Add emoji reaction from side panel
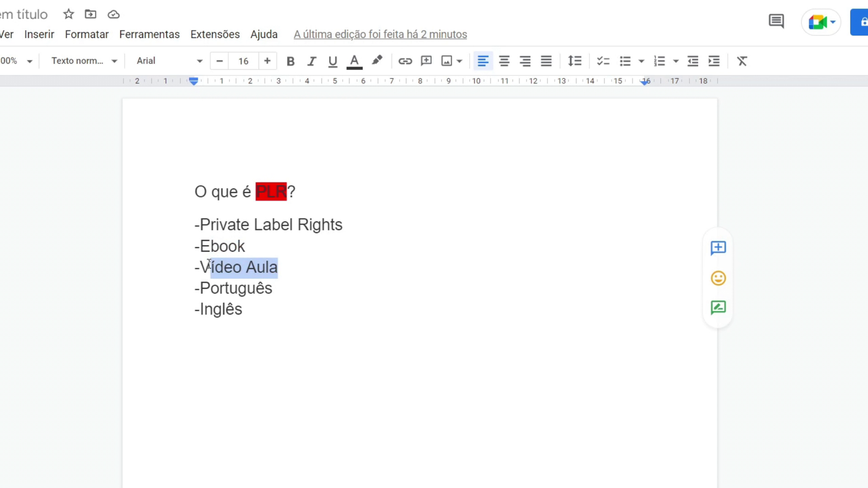Viewport: 868px width, 488px height. tap(718, 278)
